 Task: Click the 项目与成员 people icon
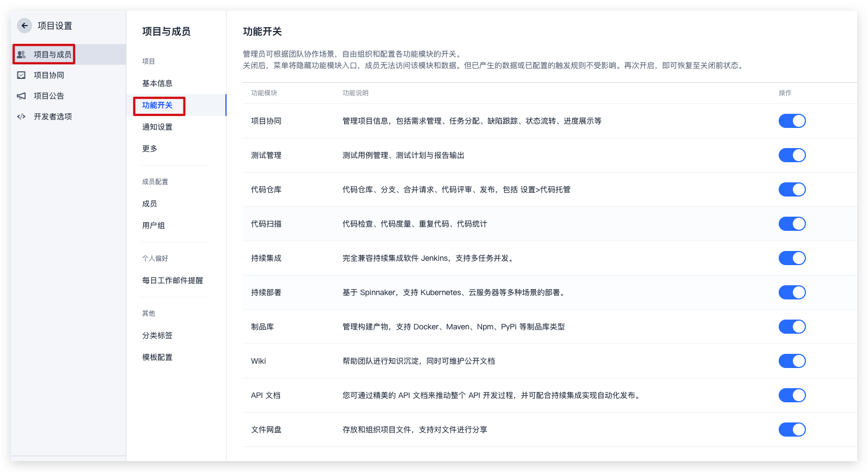tap(21, 54)
